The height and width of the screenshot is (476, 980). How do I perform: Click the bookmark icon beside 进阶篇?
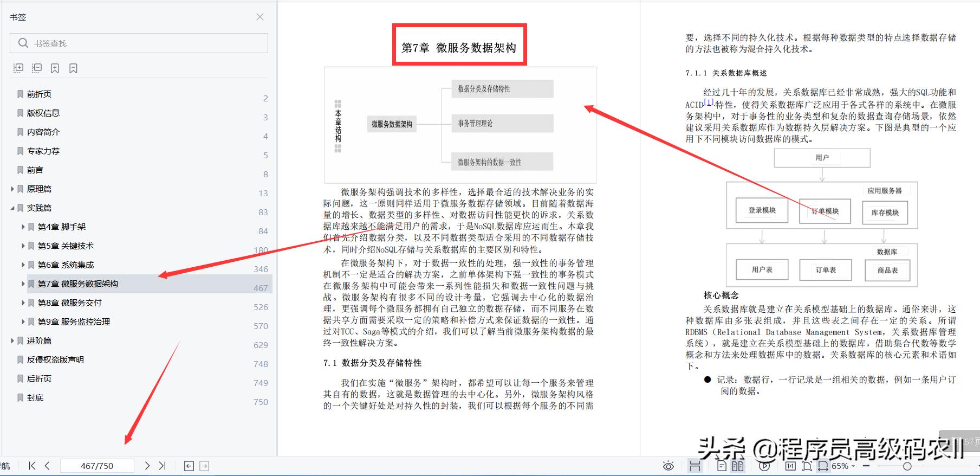pos(21,340)
